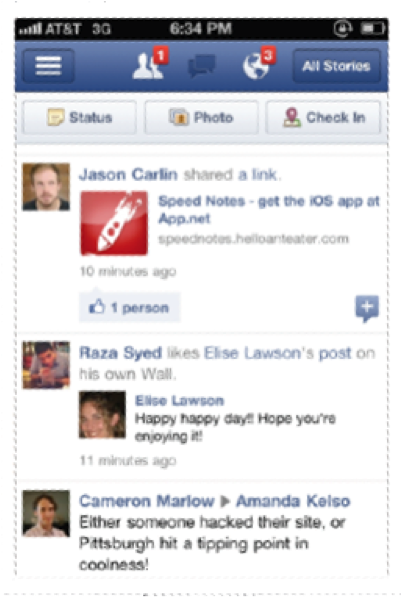
Task: Tap the Check In button
Action: pos(323,117)
